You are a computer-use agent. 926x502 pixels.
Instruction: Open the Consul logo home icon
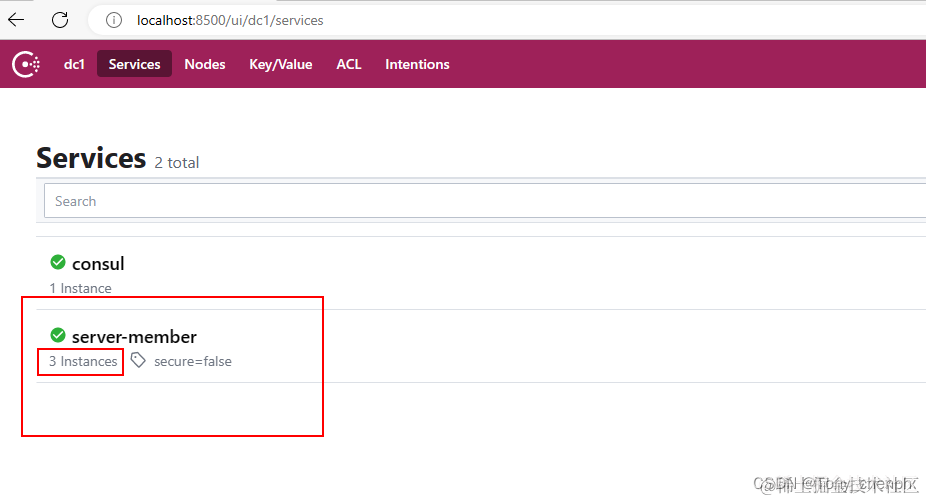click(x=26, y=64)
